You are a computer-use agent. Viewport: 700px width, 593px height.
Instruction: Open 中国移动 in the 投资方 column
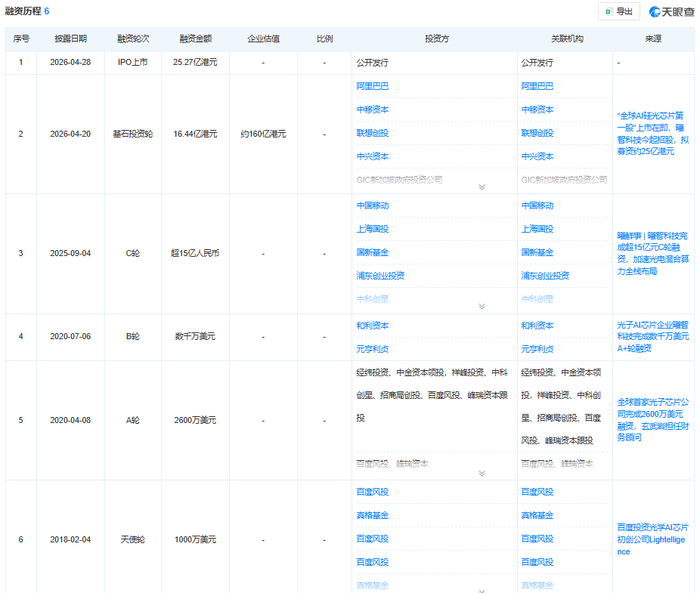(373, 205)
